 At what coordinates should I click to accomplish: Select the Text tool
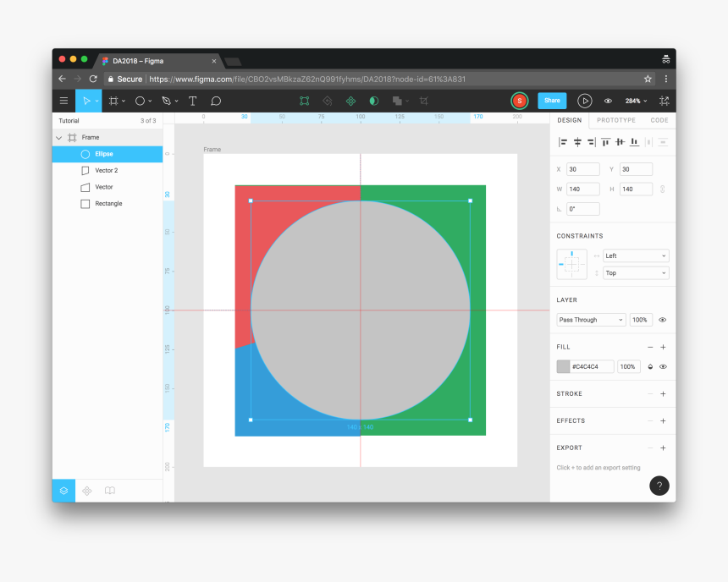(x=192, y=101)
